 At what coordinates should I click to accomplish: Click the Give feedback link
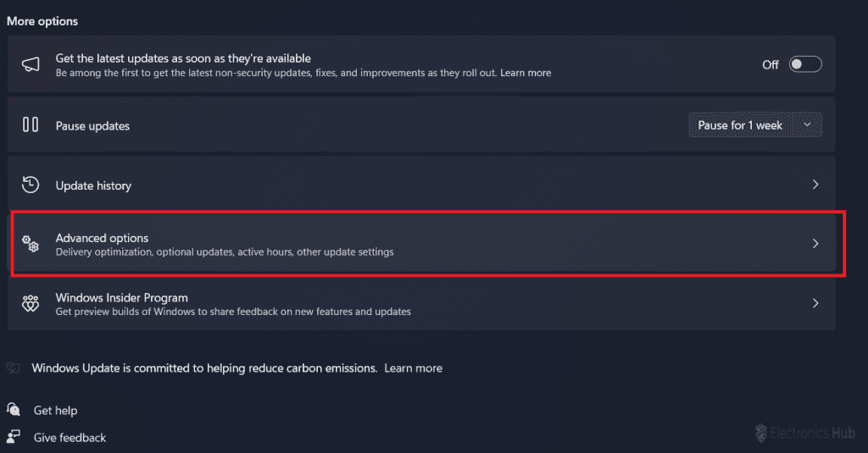(x=70, y=438)
